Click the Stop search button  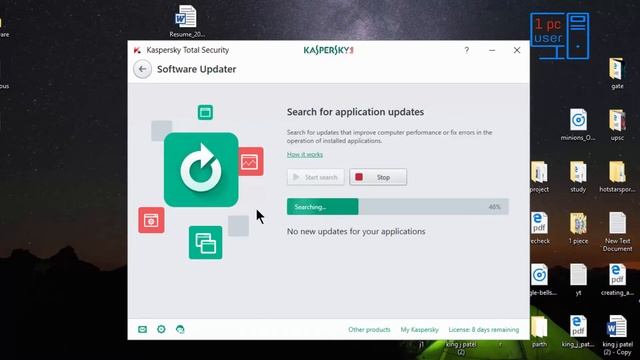click(x=378, y=177)
